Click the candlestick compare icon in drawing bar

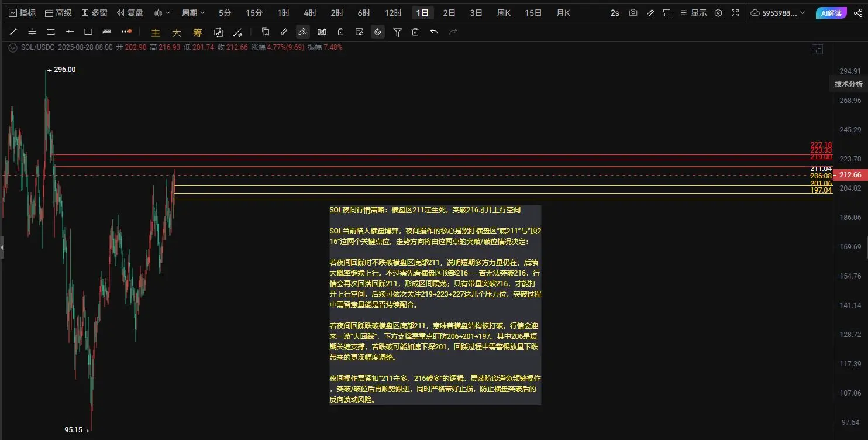click(x=322, y=32)
